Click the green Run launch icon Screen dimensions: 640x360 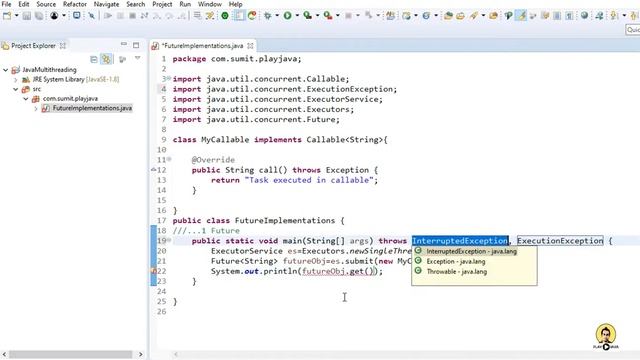point(288,16)
